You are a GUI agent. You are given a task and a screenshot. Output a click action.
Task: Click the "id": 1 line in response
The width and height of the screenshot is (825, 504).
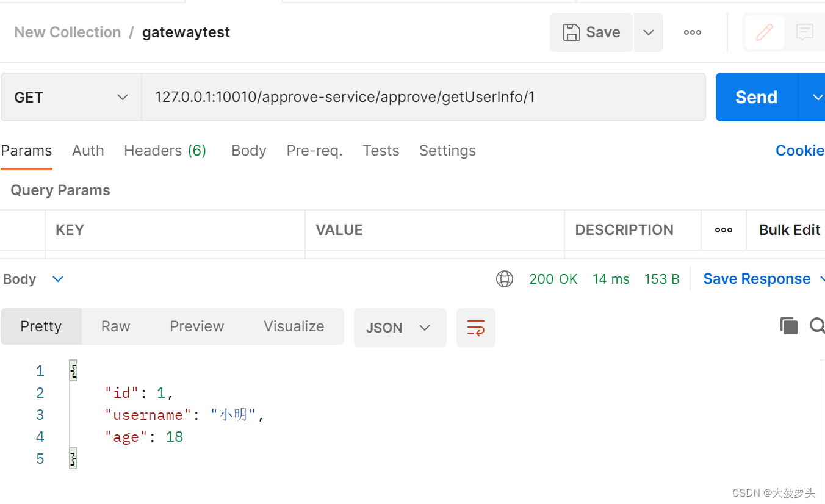coord(140,393)
